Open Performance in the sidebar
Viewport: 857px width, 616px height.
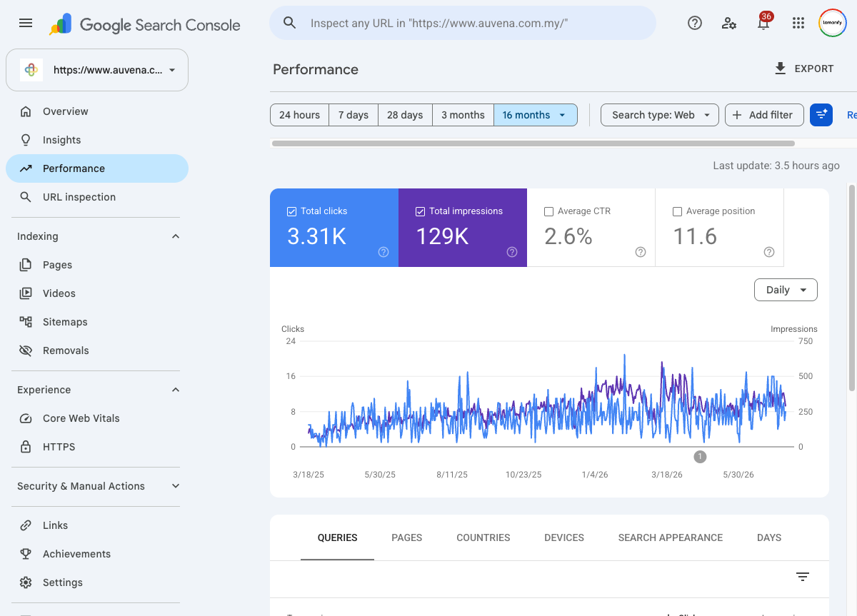click(97, 168)
